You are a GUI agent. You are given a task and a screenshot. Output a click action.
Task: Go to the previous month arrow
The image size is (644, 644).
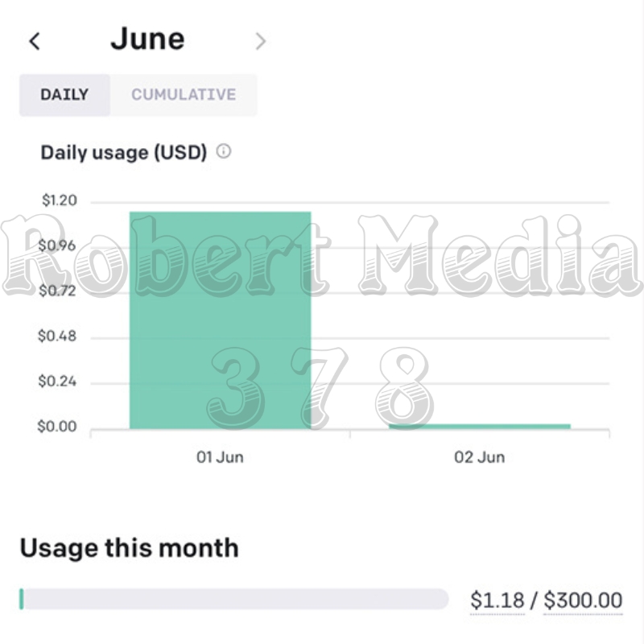[x=35, y=41]
